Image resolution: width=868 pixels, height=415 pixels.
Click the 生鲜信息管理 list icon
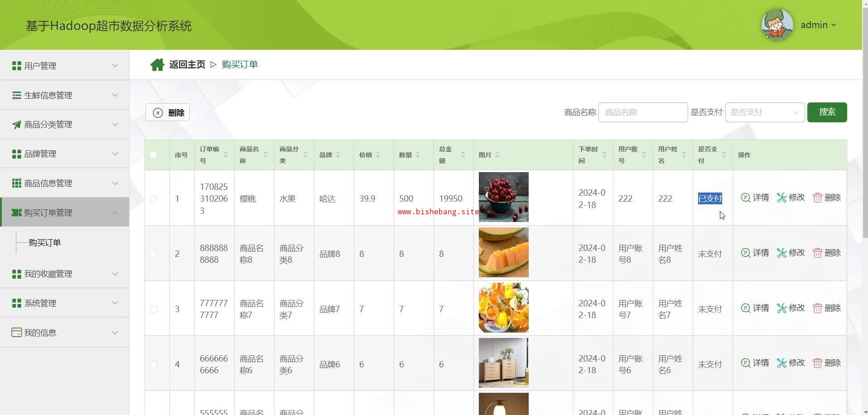[x=16, y=95]
